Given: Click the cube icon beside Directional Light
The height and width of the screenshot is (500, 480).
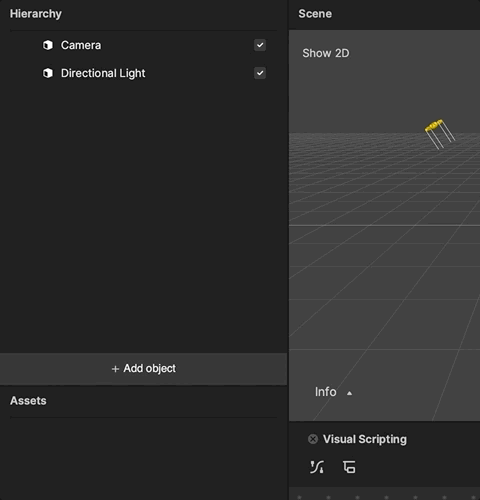Looking at the screenshot, I should (x=48, y=73).
